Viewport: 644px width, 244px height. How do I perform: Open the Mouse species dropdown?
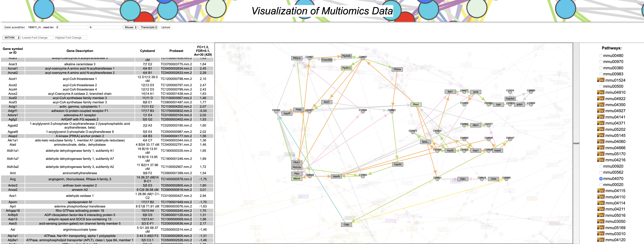[x=130, y=27]
